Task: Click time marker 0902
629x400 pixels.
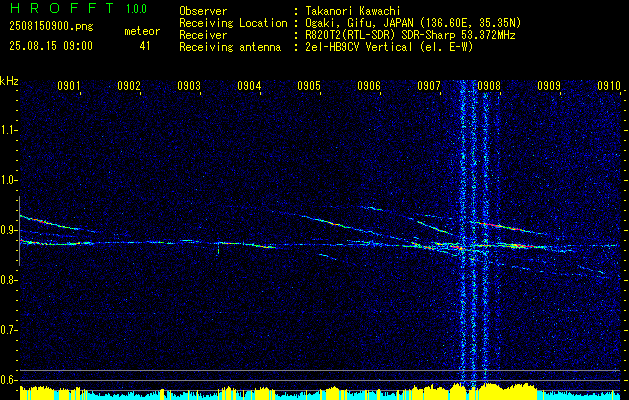Action: 129,85
